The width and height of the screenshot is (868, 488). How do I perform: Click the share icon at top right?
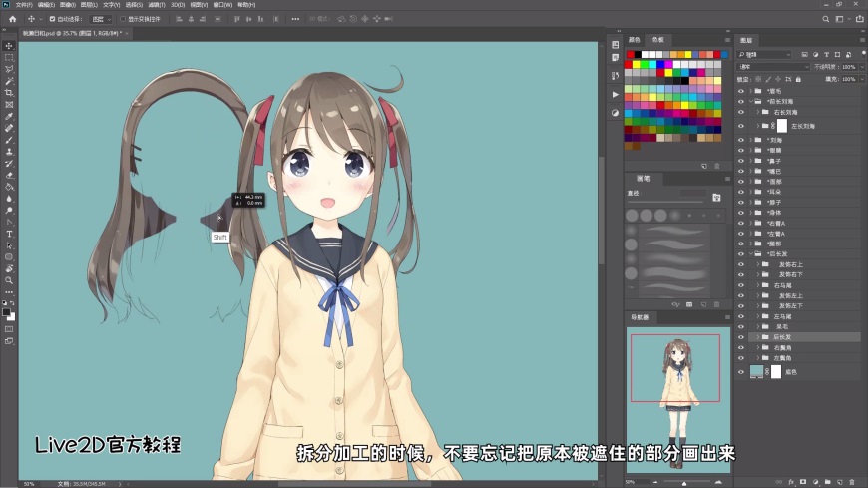click(859, 19)
